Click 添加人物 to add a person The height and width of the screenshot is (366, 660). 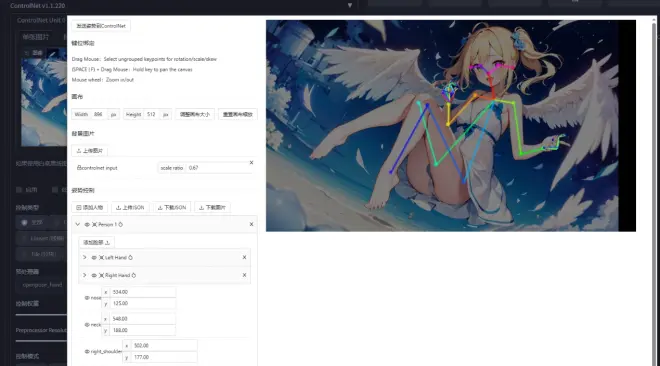[x=90, y=207]
